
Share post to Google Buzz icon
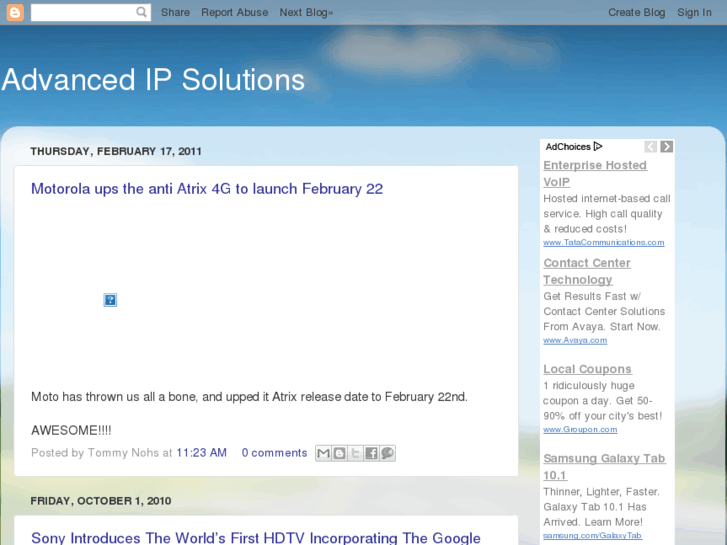pos(387,453)
